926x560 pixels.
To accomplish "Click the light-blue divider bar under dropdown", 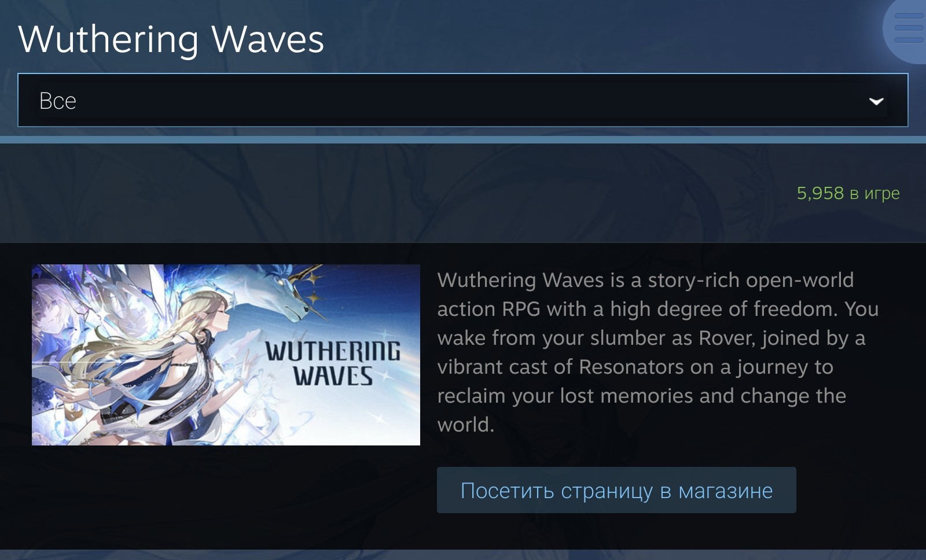I will click(x=463, y=139).
